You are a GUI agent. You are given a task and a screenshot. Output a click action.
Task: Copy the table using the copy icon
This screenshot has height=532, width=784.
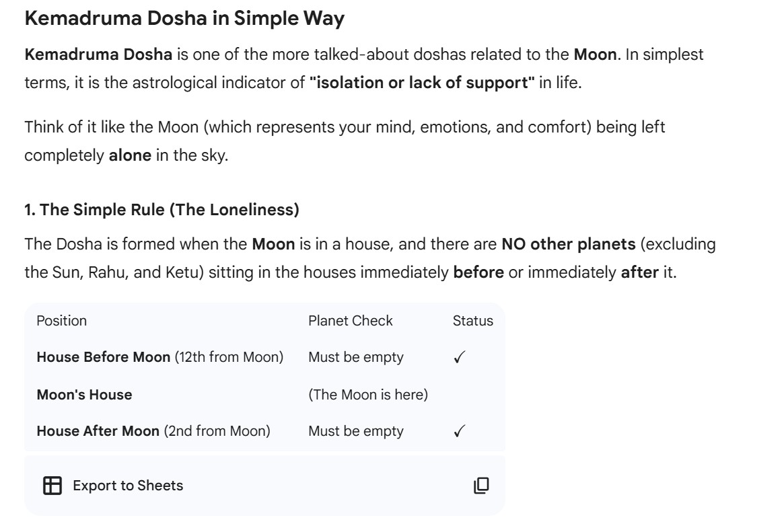pos(480,485)
